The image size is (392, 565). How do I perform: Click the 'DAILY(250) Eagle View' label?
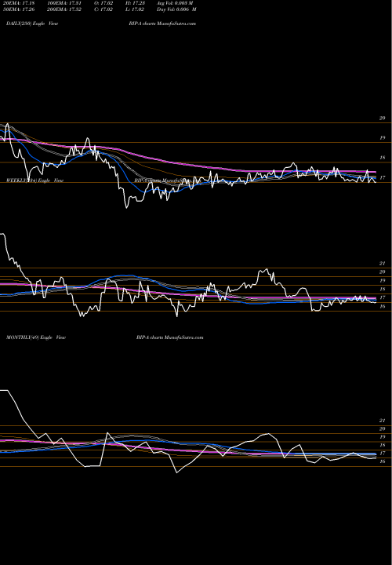pos(32,24)
